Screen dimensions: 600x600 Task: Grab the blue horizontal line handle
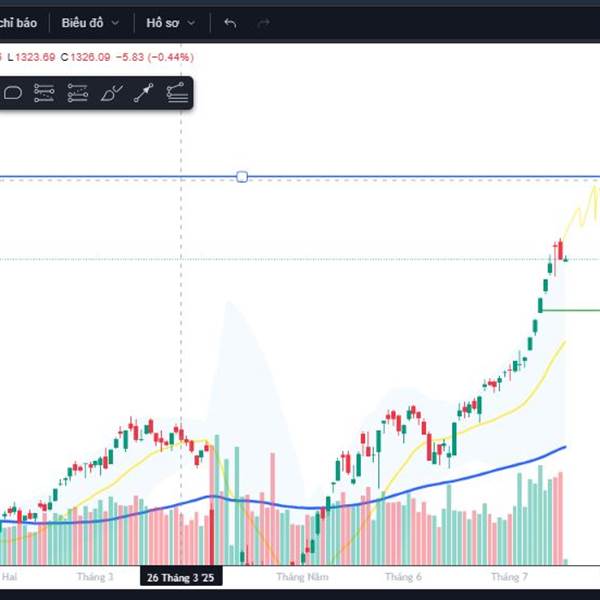click(242, 177)
